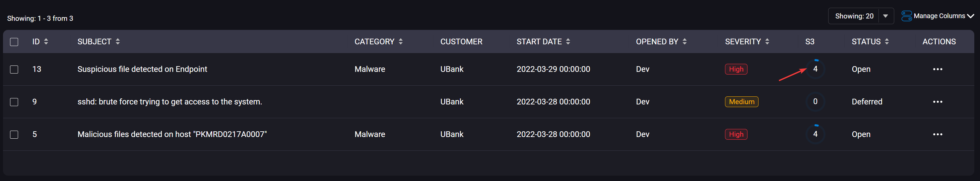
Task: Sort by Status column arrows
Action: point(887,42)
